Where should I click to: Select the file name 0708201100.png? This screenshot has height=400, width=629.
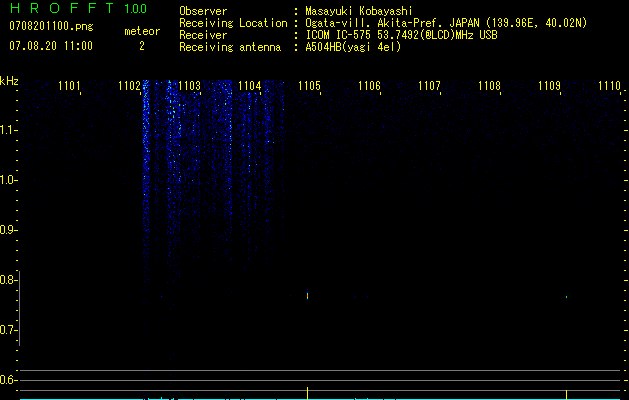[x=51, y=26]
